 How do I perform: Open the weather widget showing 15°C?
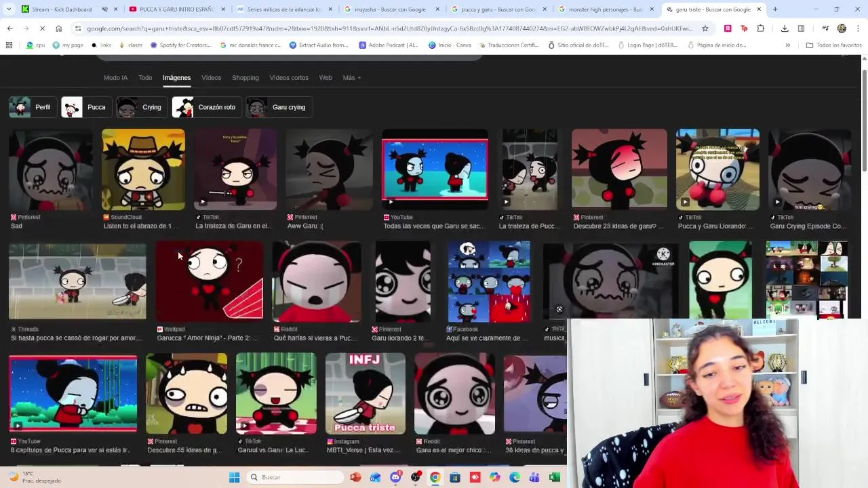click(36, 477)
